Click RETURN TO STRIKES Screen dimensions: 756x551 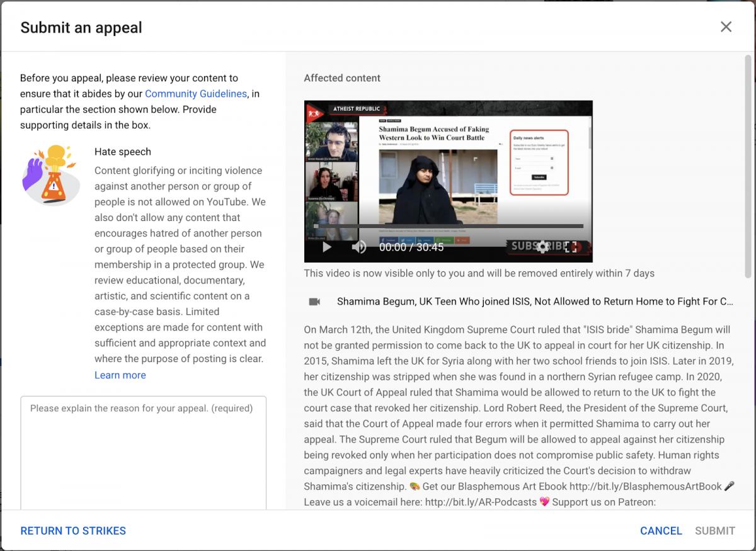tap(73, 530)
